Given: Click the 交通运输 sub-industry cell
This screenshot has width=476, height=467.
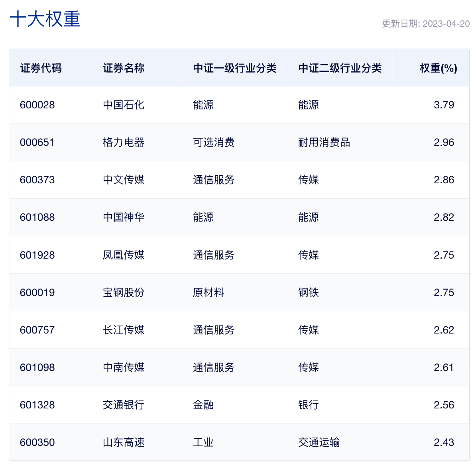Looking at the screenshot, I should tap(319, 442).
